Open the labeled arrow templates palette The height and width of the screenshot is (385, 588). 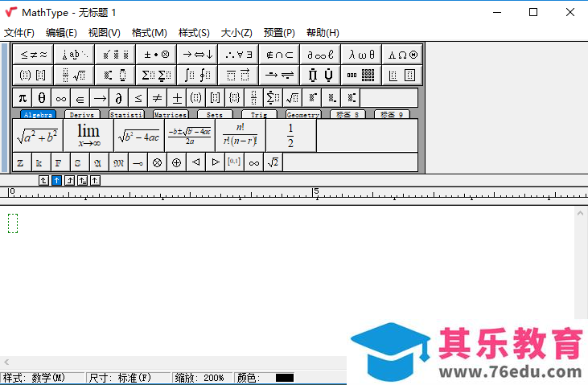pos(279,75)
